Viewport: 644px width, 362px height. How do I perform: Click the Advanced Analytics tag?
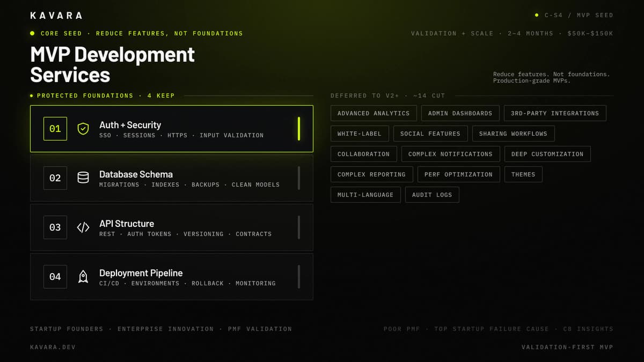(x=374, y=113)
